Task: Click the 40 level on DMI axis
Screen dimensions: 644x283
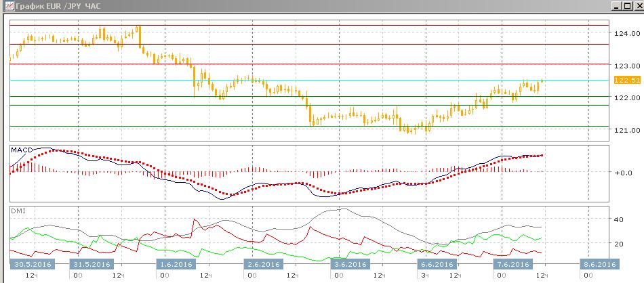Action: pyautogui.click(x=619, y=219)
